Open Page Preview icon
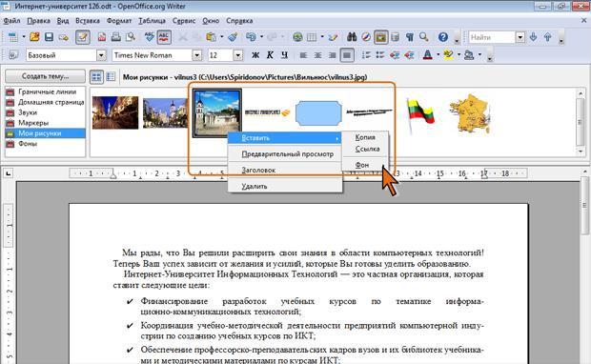Screen dimensions: 591x364 pyautogui.click(x=131, y=37)
